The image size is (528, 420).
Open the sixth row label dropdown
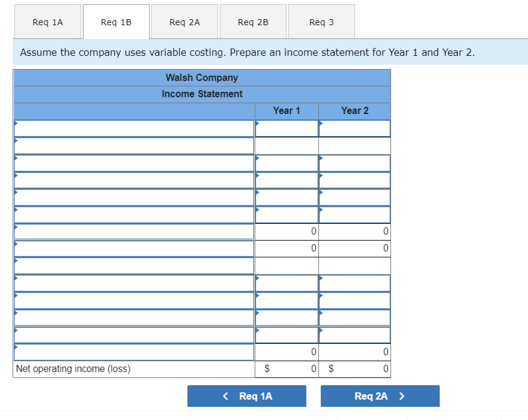134,214
